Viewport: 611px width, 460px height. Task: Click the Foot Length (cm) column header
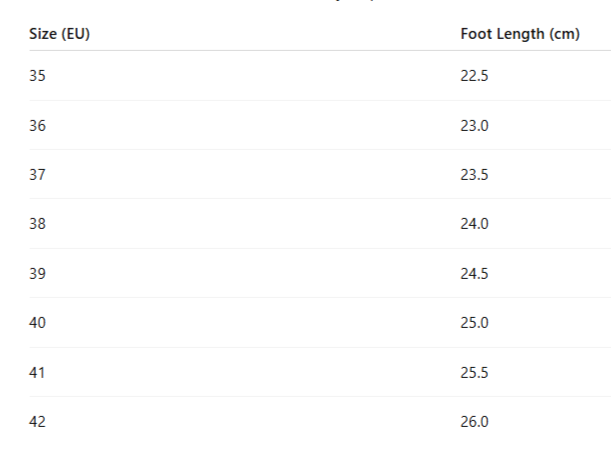[x=520, y=34]
